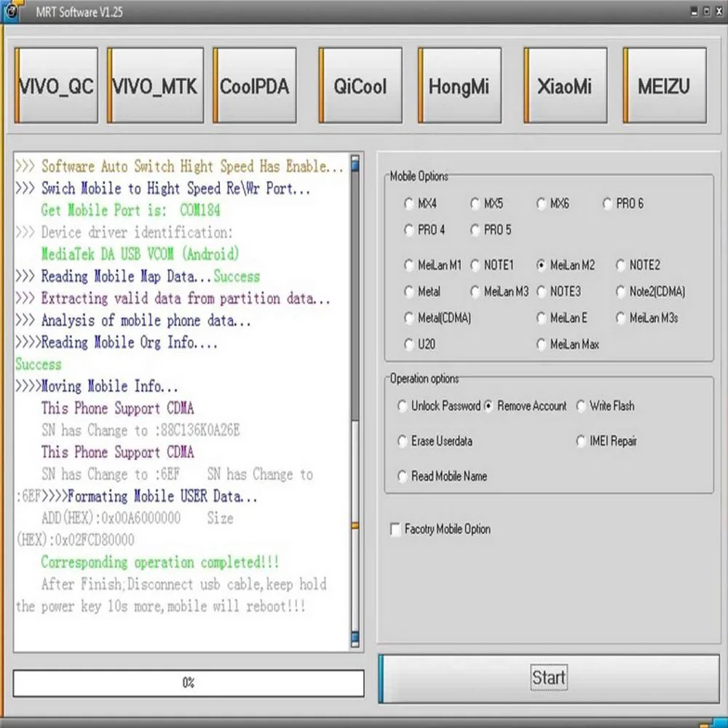The image size is (728, 728).
Task: Select the MEIZU brand module
Action: coord(665,85)
